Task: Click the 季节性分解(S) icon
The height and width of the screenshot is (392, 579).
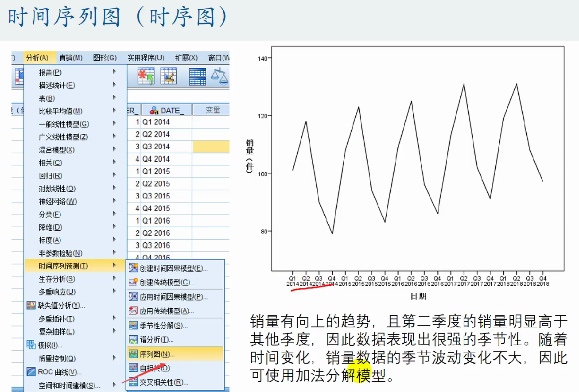Action: (x=133, y=326)
